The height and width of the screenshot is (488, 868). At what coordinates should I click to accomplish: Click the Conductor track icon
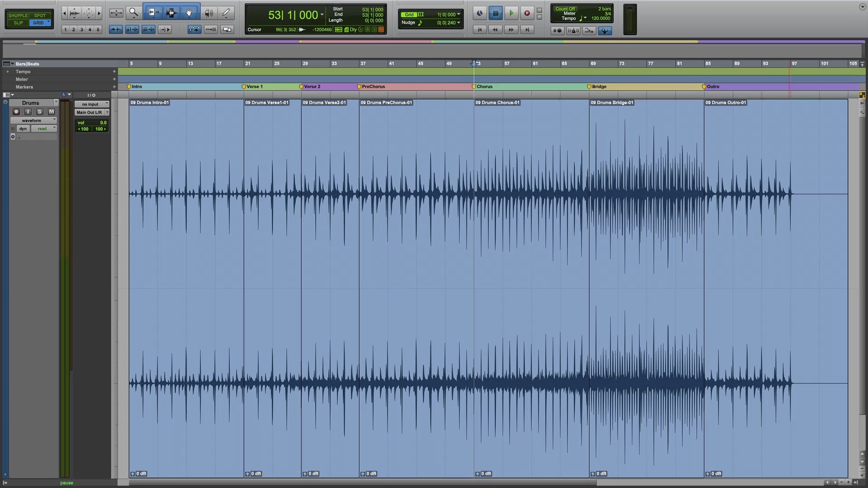click(605, 31)
